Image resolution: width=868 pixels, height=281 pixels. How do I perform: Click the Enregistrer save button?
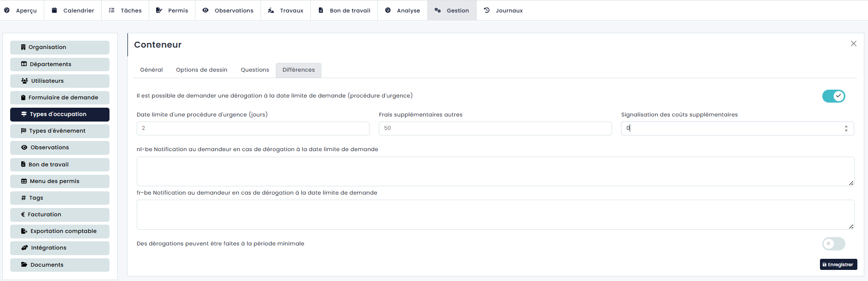tap(838, 264)
